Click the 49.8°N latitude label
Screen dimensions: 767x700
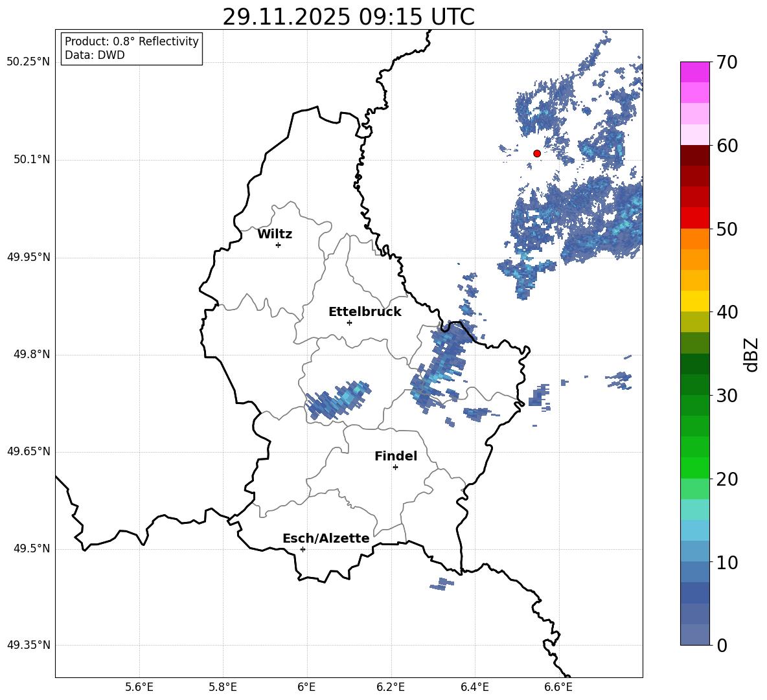[32, 354]
